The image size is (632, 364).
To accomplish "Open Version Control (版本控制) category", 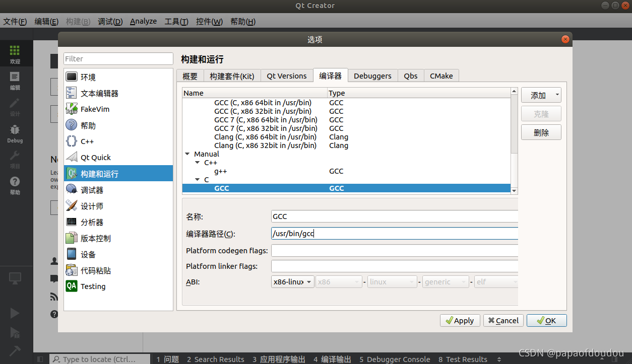I will 118,238.
